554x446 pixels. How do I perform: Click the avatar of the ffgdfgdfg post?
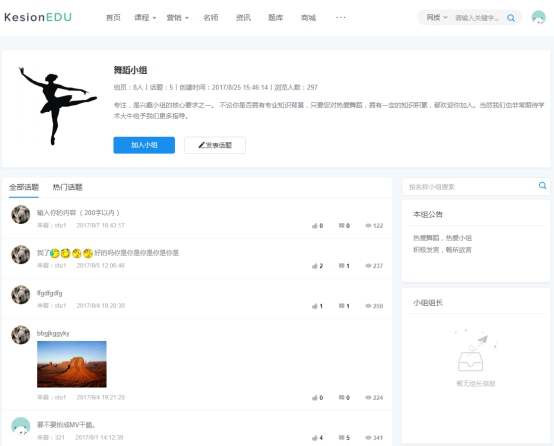coord(20,295)
